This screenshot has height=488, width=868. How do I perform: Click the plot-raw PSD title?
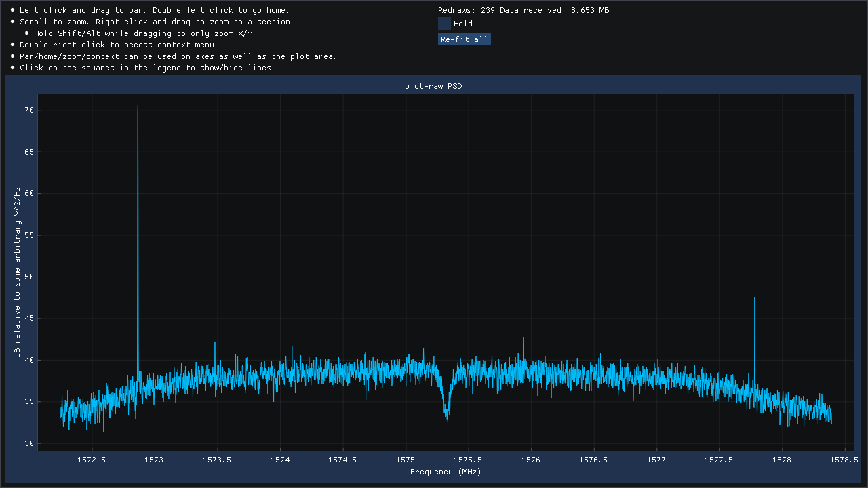433,86
